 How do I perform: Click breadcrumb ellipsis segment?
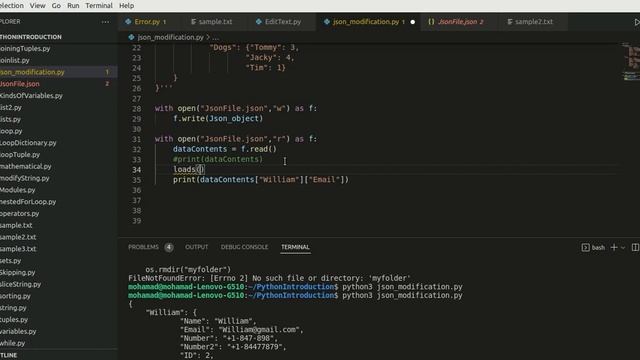pyautogui.click(x=216, y=37)
